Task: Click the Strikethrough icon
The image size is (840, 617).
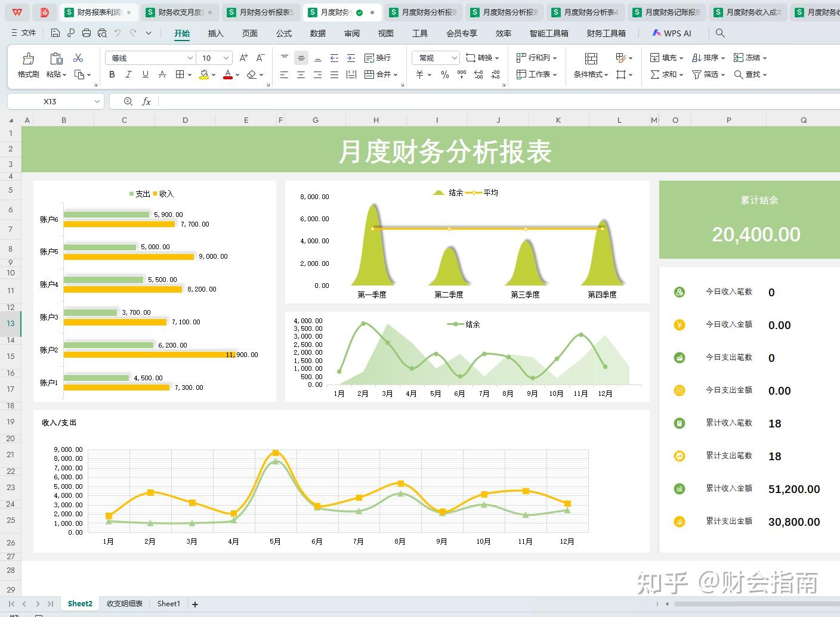Action: click(x=162, y=75)
